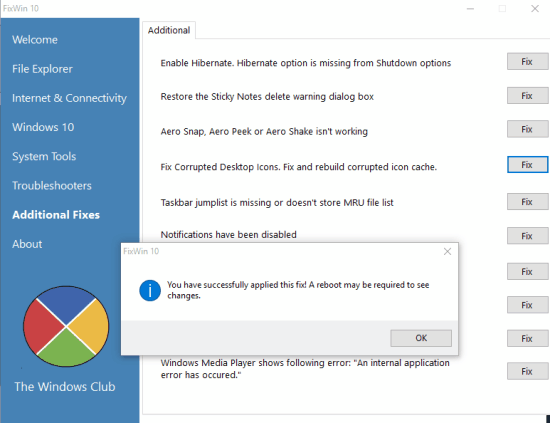
Task: Go to File Explorer fixes
Action: point(42,69)
